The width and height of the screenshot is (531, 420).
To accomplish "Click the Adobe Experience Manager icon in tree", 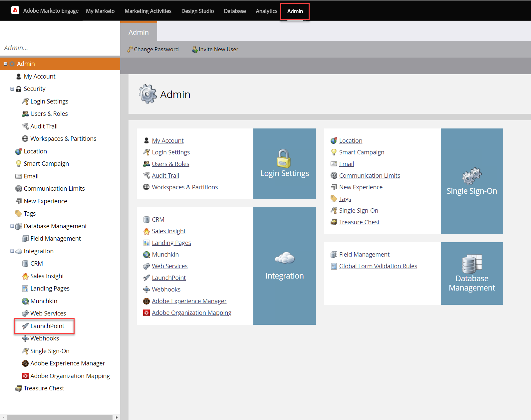I will point(25,363).
